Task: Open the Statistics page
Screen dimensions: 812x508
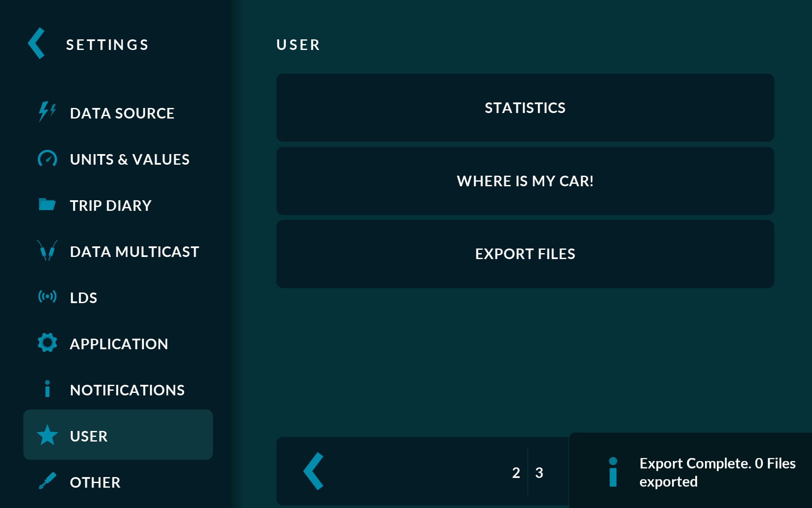Action: coord(525,108)
